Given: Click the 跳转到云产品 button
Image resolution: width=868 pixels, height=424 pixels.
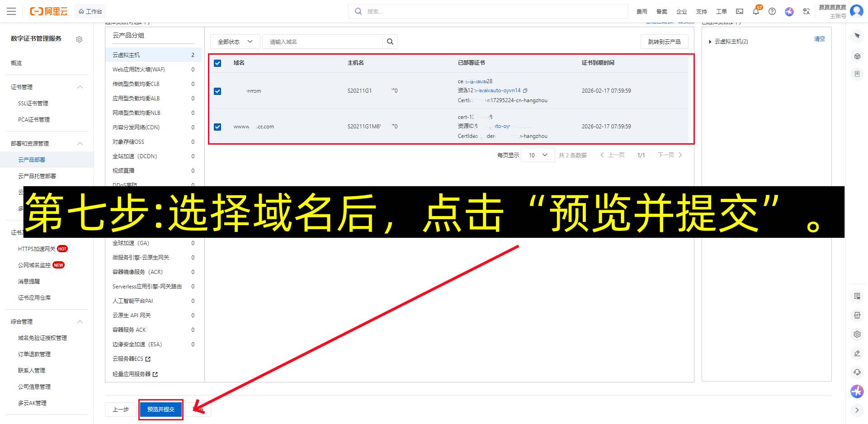Looking at the screenshot, I should 664,41.
